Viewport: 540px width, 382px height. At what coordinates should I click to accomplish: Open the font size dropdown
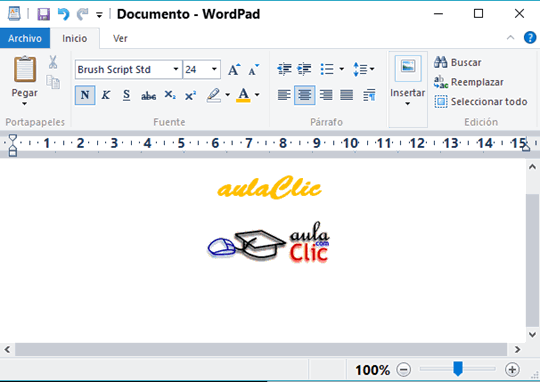pos(214,69)
